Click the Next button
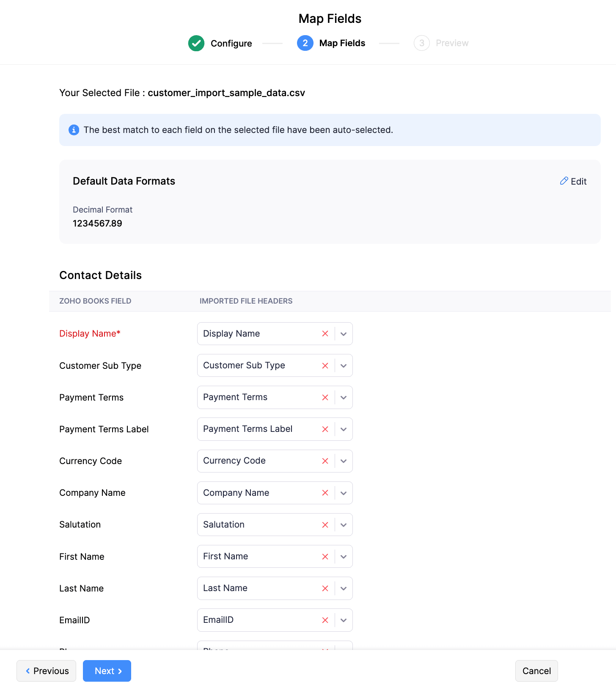 [107, 671]
